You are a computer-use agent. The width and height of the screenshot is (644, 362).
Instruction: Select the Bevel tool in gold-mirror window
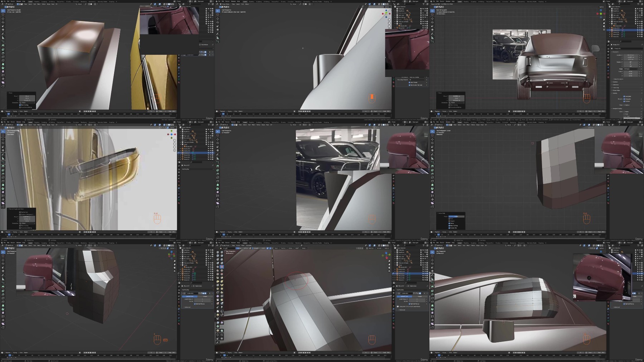3,174
